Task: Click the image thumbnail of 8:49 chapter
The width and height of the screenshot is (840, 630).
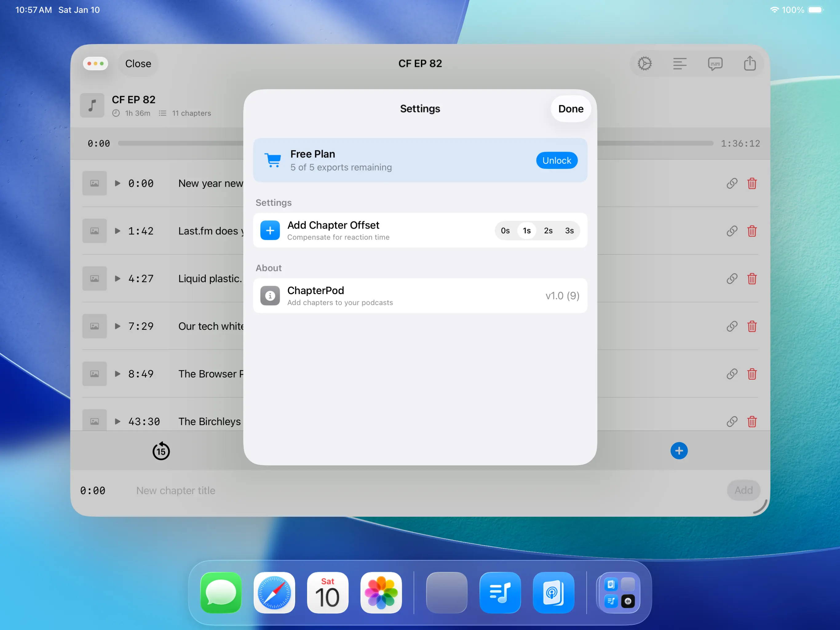Action: 94,374
